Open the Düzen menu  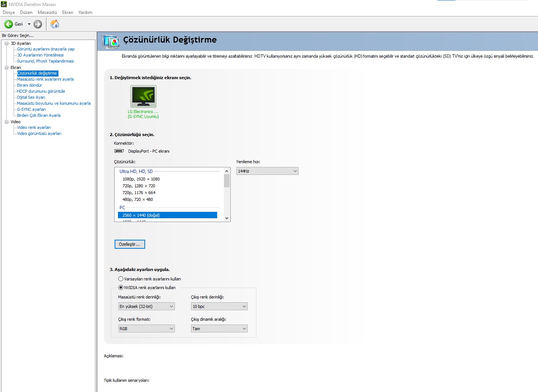(x=26, y=12)
